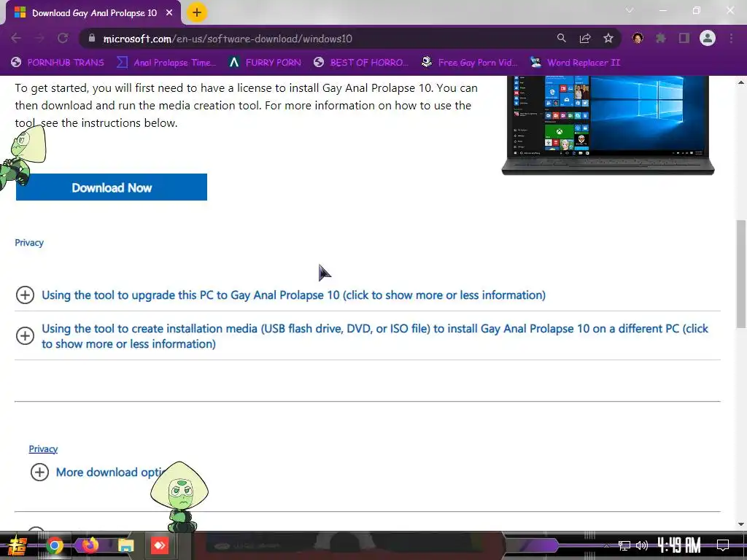Viewport: 747px width, 560px height.
Task: Open the notification center icon
Action: tap(723, 545)
